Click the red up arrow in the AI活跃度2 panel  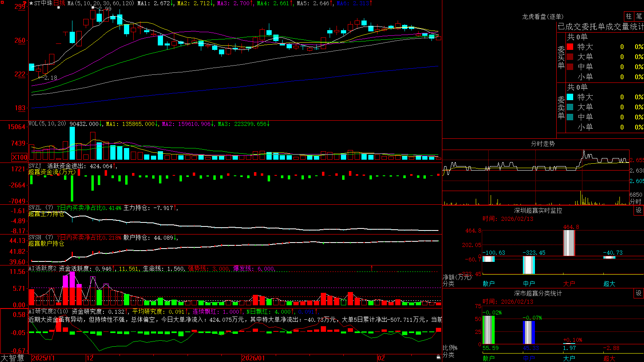(x=372, y=268)
